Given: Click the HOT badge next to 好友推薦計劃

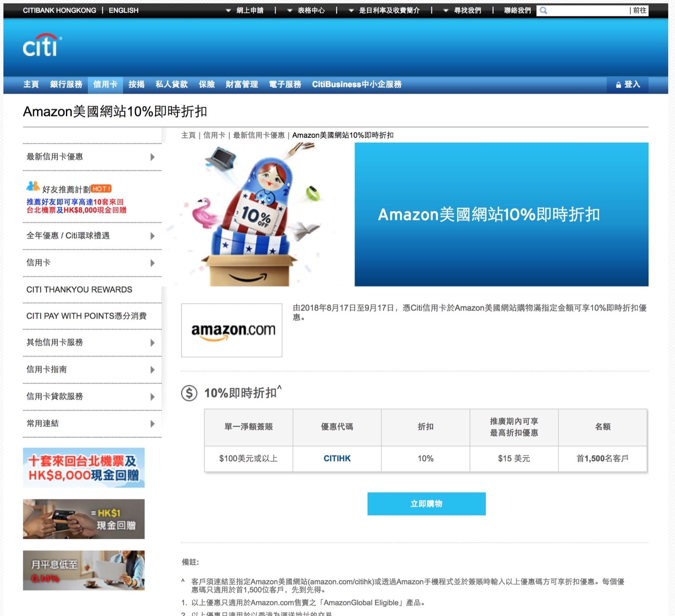Looking at the screenshot, I should pyautogui.click(x=101, y=189).
